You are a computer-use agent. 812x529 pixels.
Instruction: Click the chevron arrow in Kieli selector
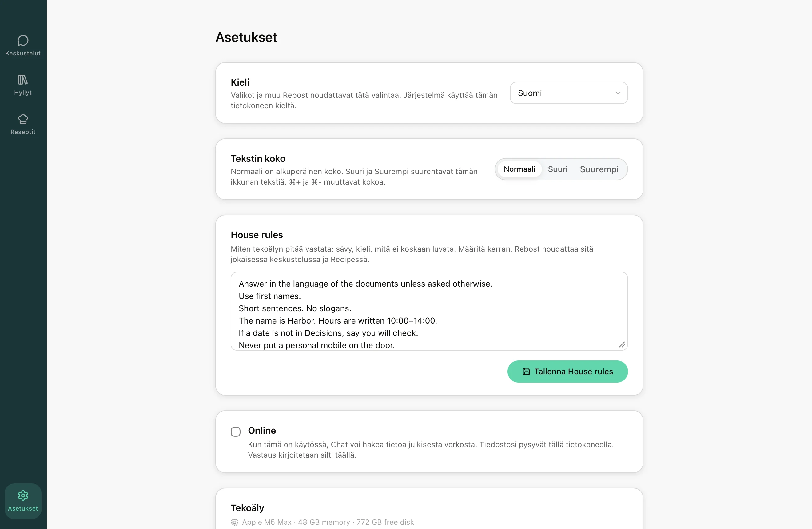point(618,93)
